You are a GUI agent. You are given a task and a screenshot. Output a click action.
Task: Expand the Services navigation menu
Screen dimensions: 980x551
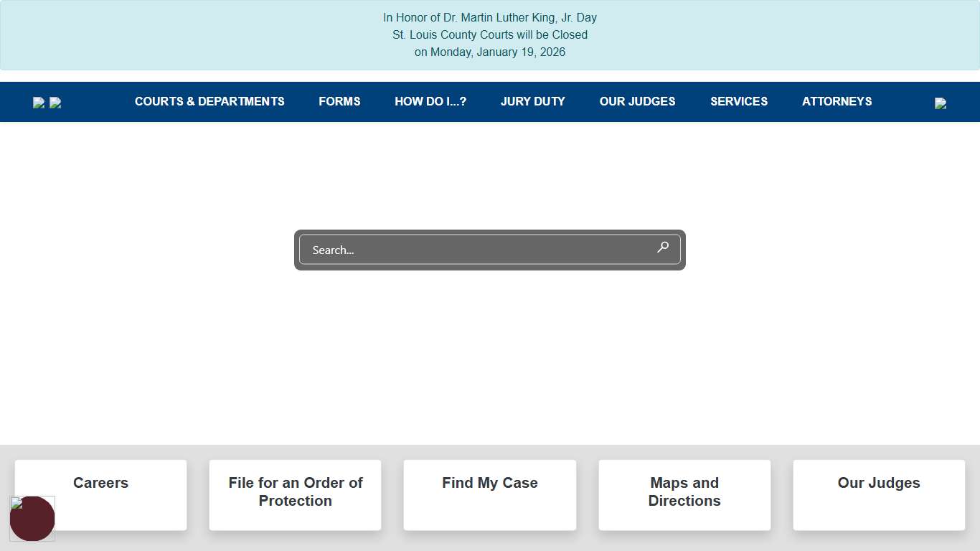click(739, 102)
